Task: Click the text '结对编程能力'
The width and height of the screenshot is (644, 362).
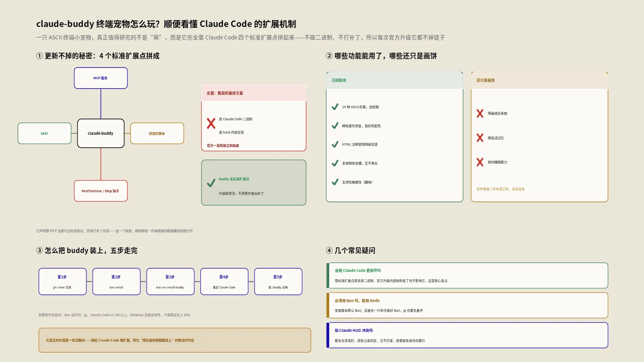Action: pyautogui.click(x=497, y=162)
